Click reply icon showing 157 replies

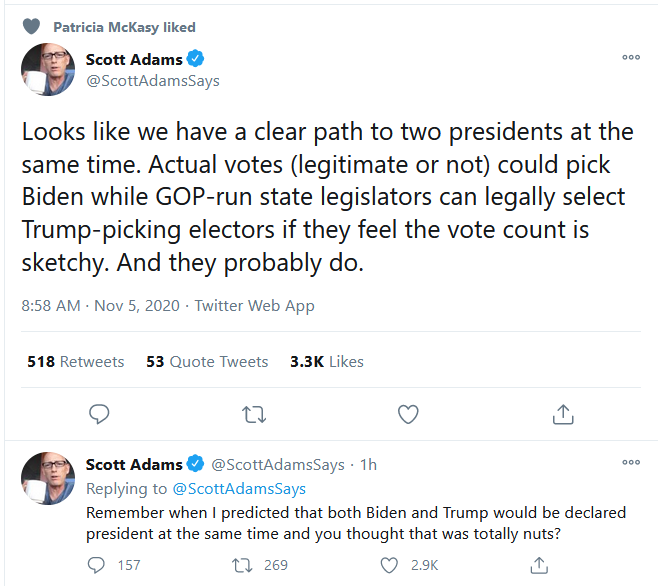99,565
